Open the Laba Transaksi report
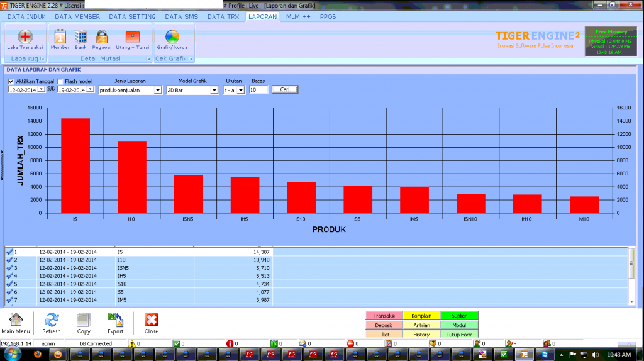 click(x=25, y=39)
